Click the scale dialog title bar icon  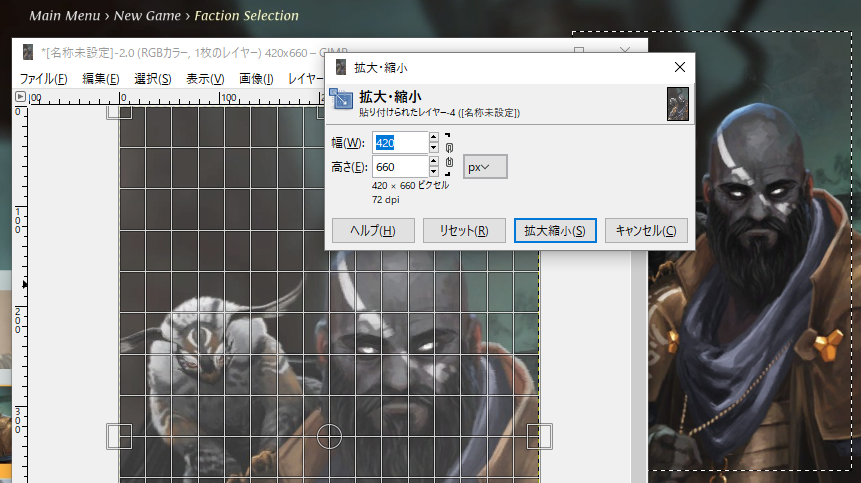[341, 67]
